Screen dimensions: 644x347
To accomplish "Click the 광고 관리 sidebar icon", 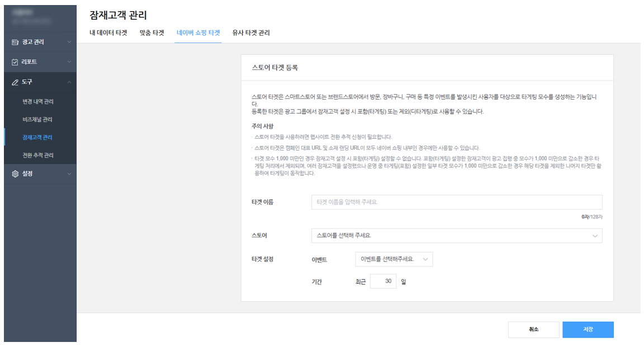I will 15,42.
